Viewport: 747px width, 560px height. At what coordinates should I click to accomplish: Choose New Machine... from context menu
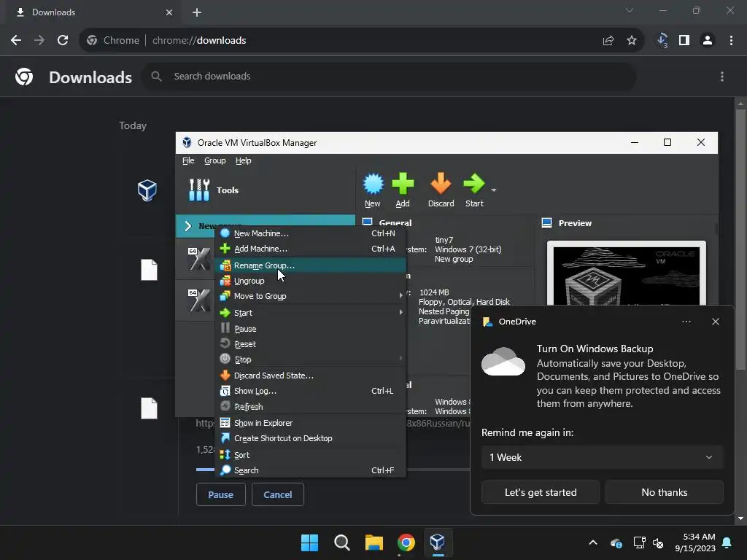coord(310,233)
